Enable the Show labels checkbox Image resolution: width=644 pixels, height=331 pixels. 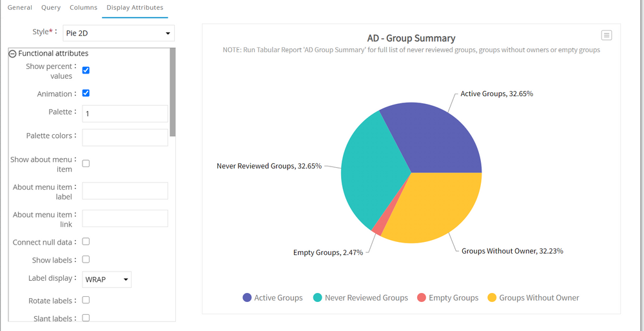pos(86,259)
